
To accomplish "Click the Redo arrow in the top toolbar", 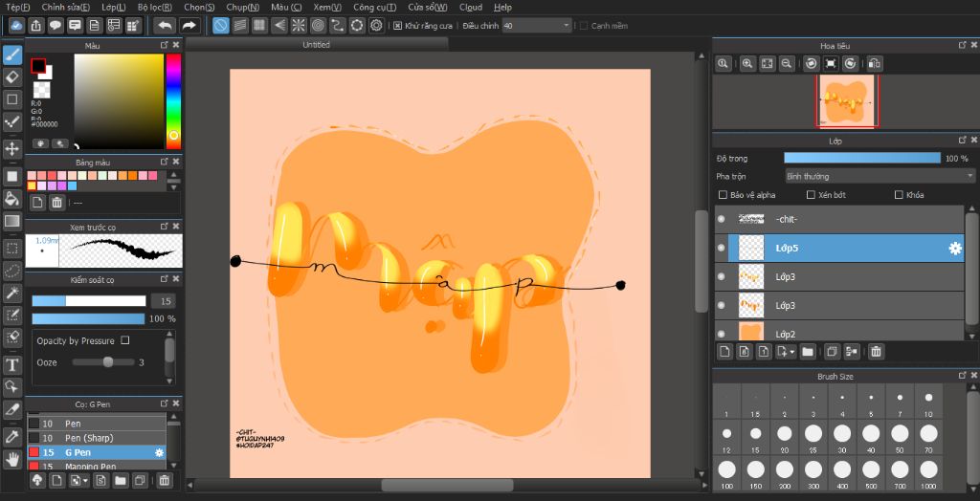I will (189, 26).
